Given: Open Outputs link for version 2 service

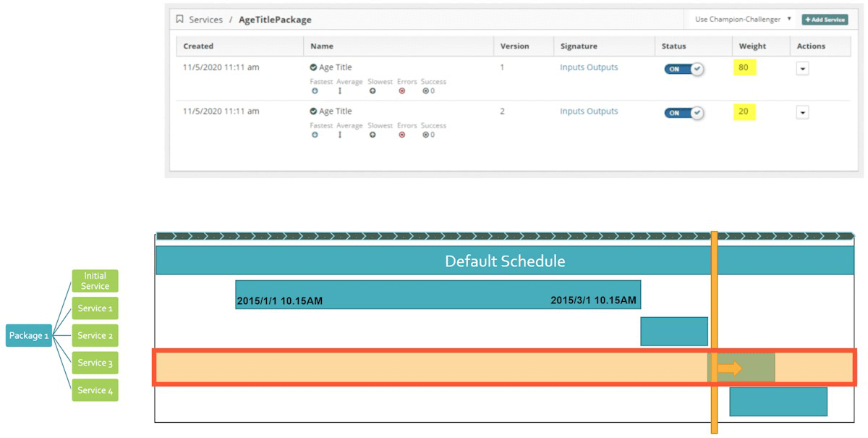Looking at the screenshot, I should (x=603, y=111).
